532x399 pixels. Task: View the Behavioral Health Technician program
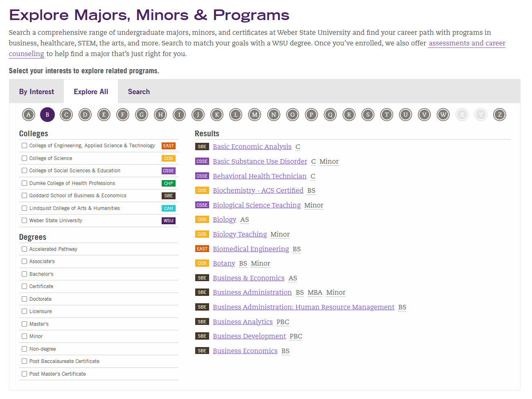pos(259,176)
